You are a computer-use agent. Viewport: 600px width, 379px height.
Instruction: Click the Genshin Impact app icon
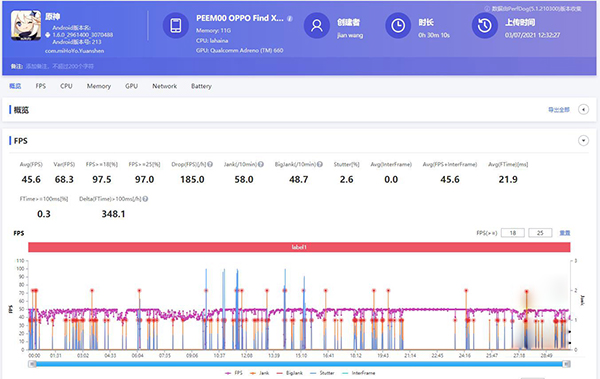(x=26, y=25)
